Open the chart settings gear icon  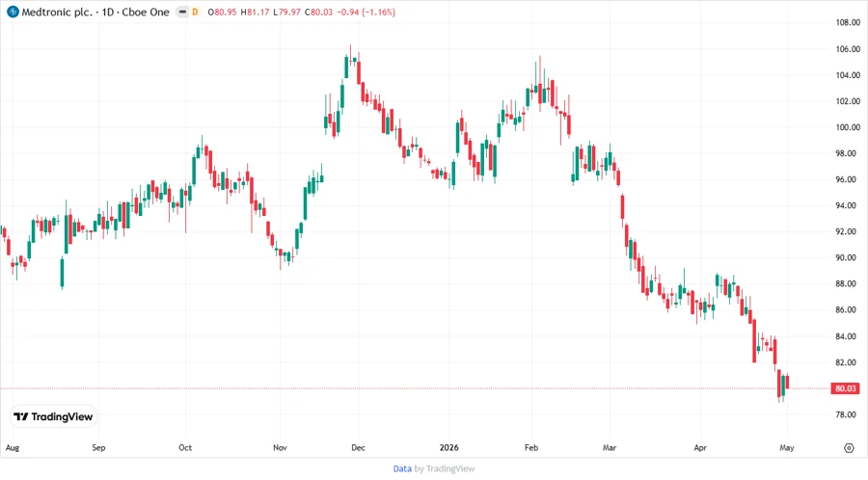pyautogui.click(x=849, y=448)
